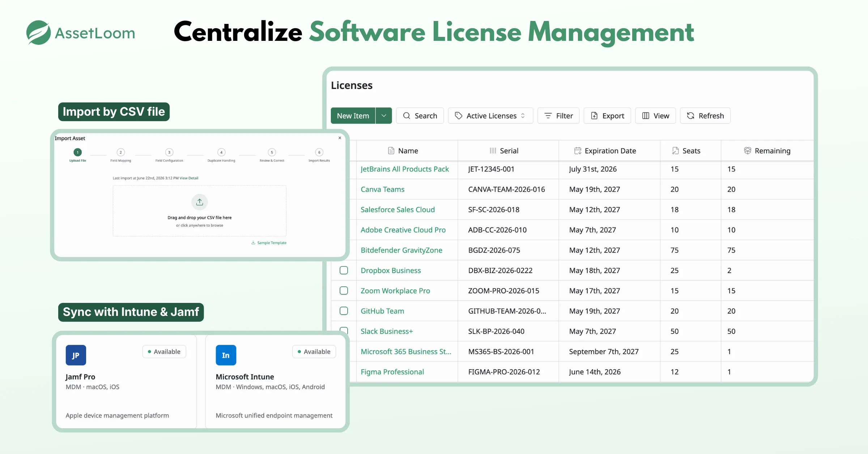Click the Serial column barcode icon
The image size is (868, 454).
[x=493, y=151]
